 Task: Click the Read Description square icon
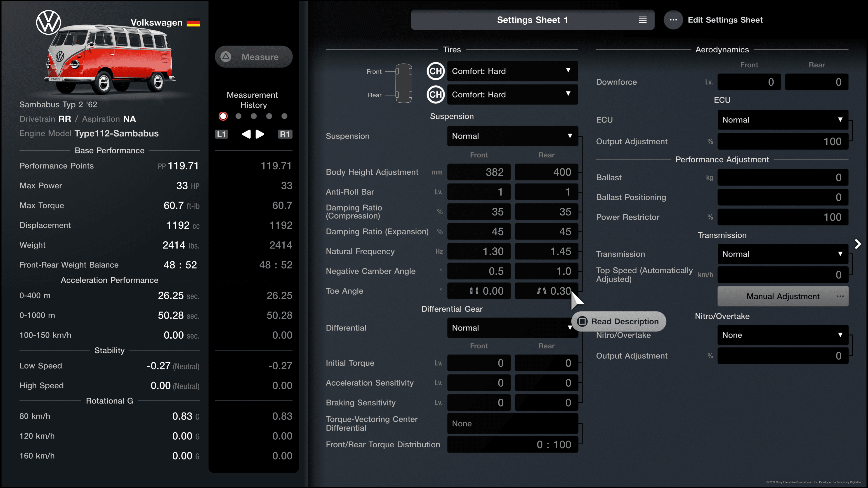(582, 321)
